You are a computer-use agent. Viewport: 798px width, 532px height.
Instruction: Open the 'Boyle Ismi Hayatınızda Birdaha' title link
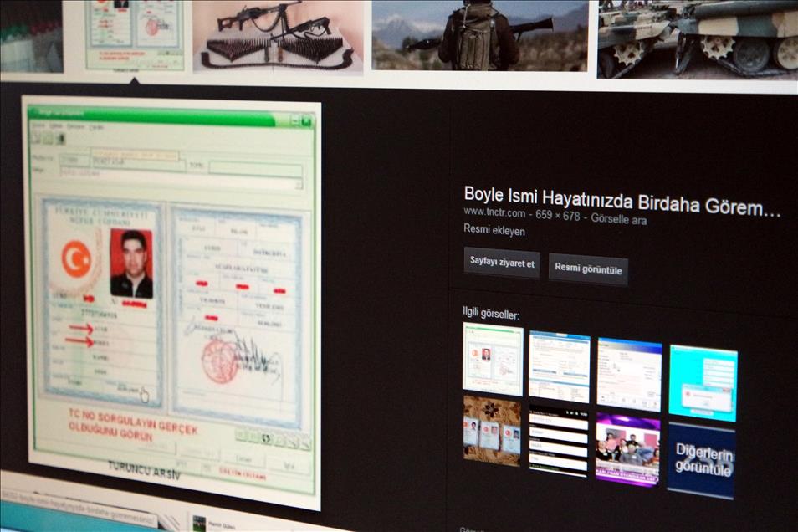pyautogui.click(x=621, y=202)
